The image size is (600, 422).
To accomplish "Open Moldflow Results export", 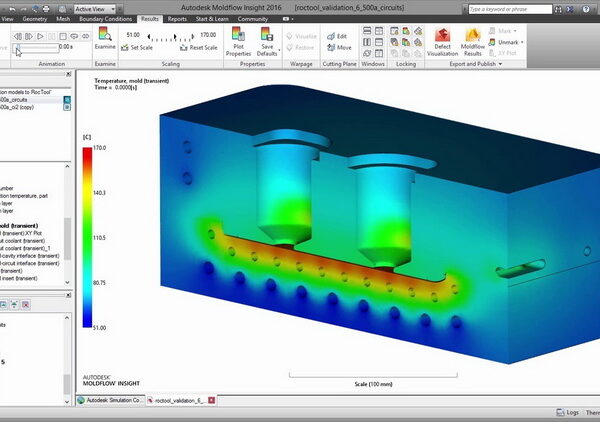I will click(x=473, y=42).
